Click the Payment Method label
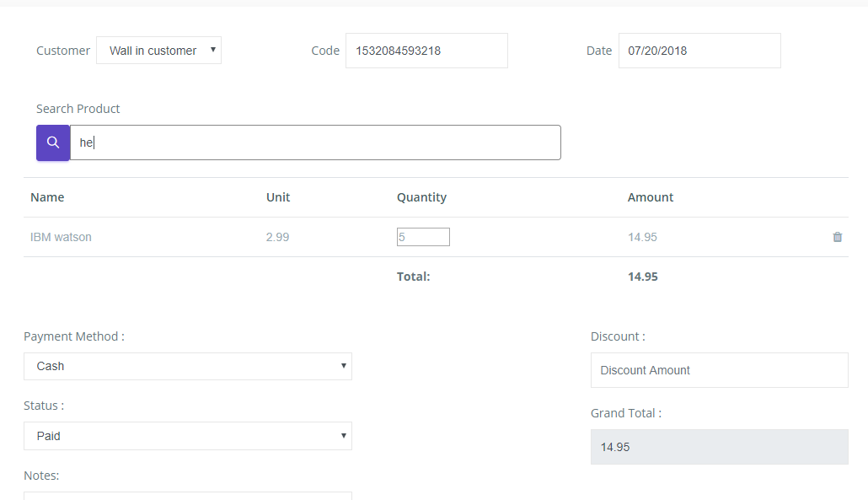 coord(73,336)
